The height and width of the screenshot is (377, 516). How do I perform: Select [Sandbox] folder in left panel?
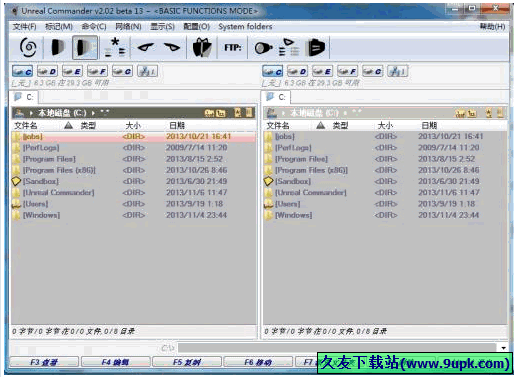click(134, 181)
